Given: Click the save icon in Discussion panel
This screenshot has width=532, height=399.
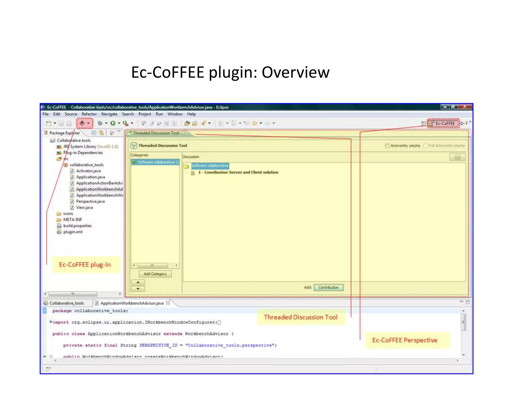Looking at the screenshot, I should (x=457, y=157).
